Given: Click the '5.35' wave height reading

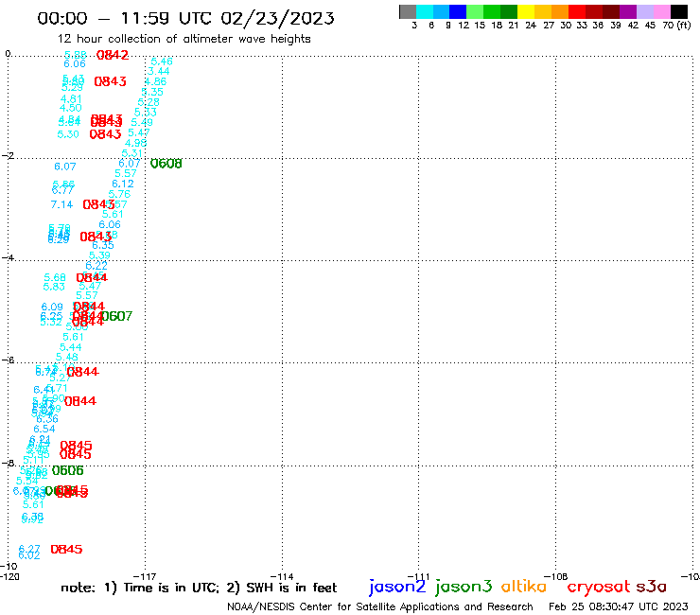Looking at the screenshot, I should click(152, 92).
